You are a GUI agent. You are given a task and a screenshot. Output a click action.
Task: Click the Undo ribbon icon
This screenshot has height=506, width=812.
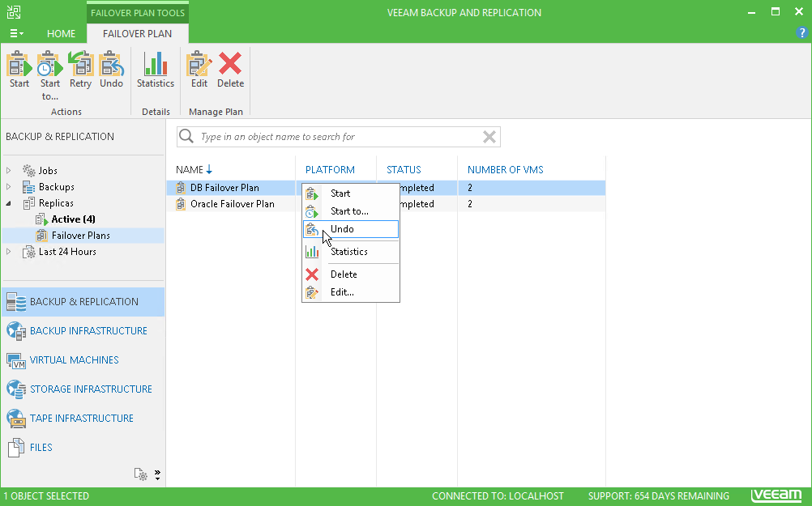click(111, 70)
